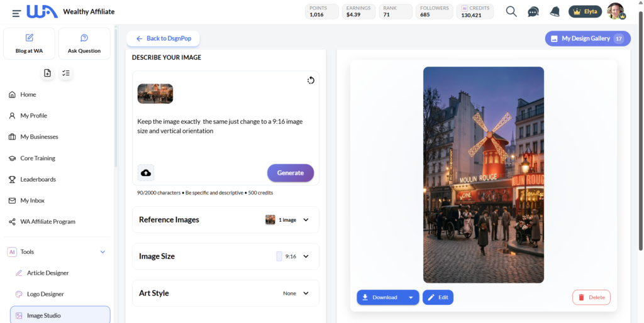This screenshot has height=323, width=644.
Task: Click the generated Moulin Rouge image
Action: pos(484,175)
